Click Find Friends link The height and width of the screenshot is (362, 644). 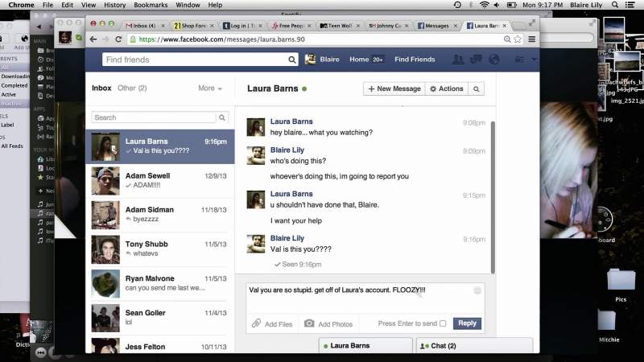pos(415,59)
